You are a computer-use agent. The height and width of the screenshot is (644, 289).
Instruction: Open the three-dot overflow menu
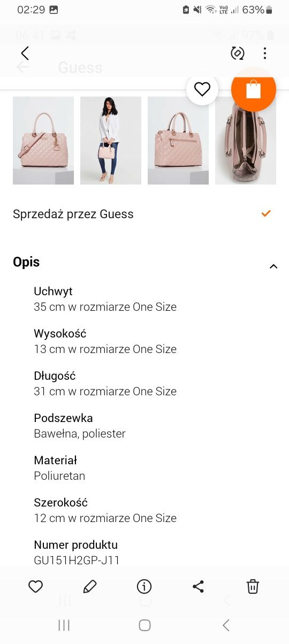(265, 53)
